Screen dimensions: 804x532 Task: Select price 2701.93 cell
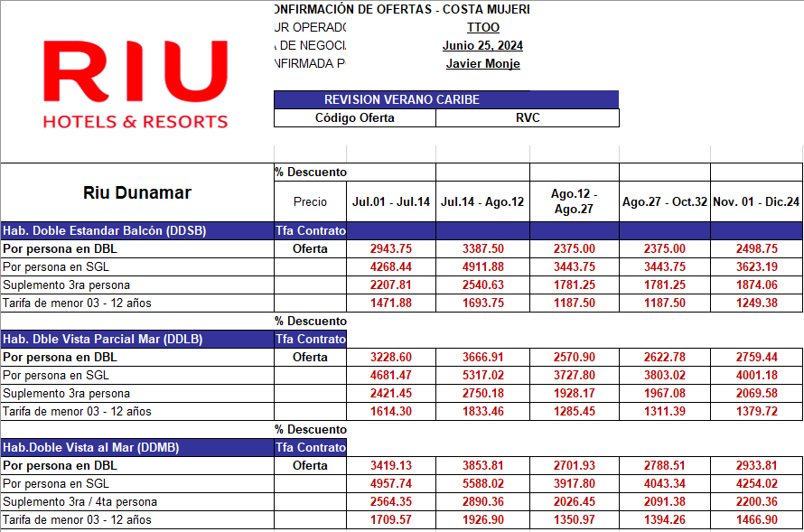click(x=575, y=466)
